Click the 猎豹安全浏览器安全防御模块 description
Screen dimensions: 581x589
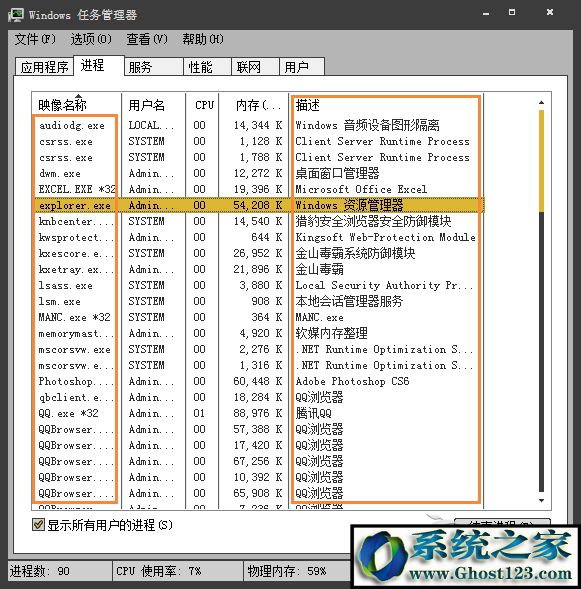coord(373,221)
